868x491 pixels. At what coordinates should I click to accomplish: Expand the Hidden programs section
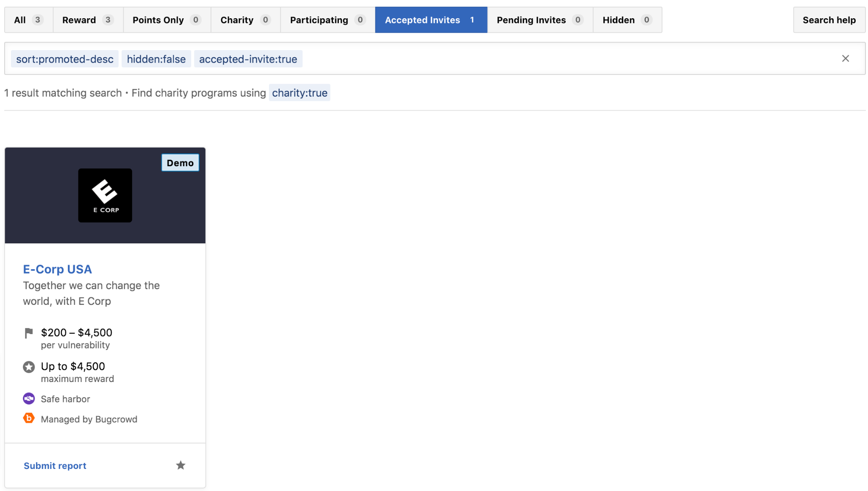point(626,20)
